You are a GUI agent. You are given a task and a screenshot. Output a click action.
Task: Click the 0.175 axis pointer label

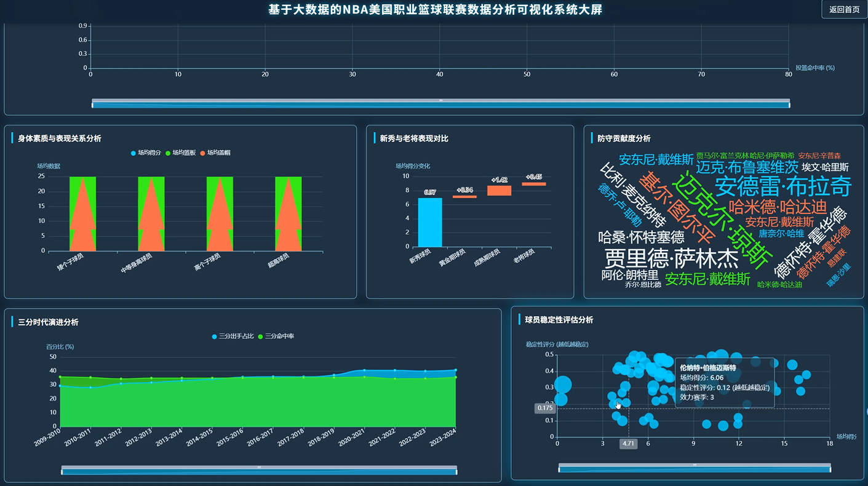[546, 408]
